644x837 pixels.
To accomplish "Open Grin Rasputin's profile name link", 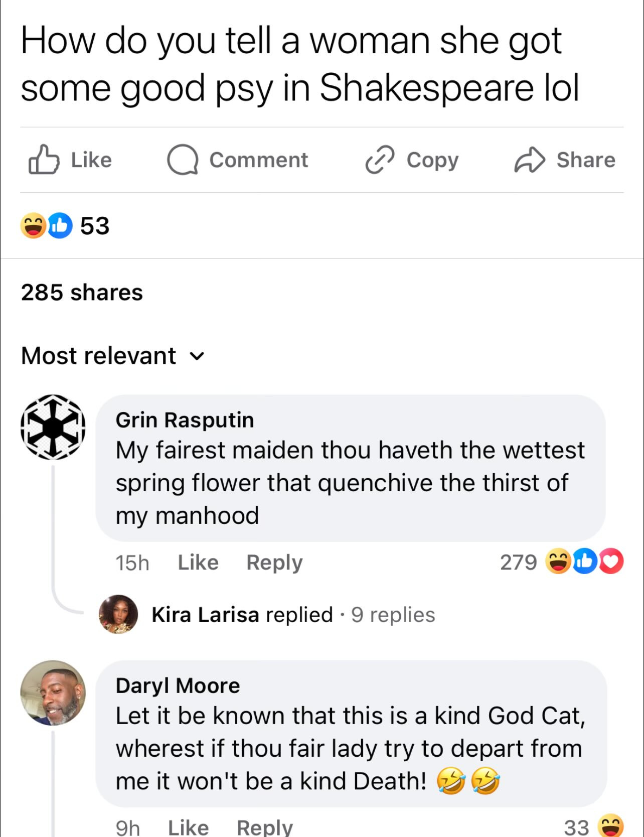I will 185,420.
